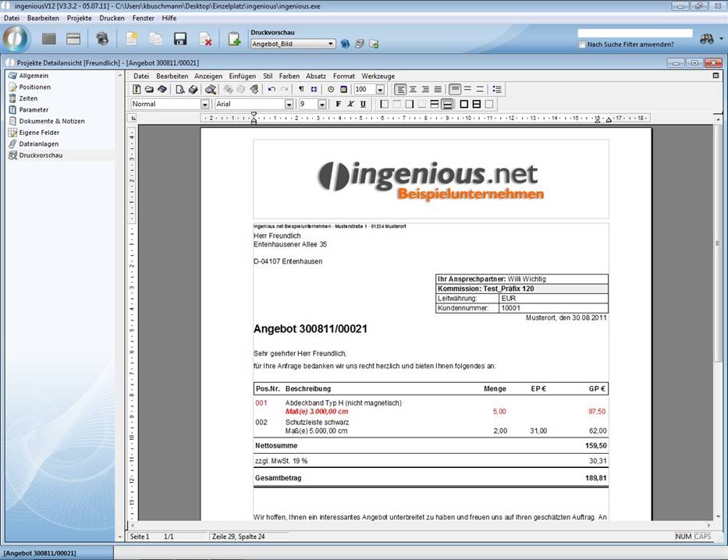Click into the search field at top right
This screenshot has width=728, height=560.
point(634,34)
